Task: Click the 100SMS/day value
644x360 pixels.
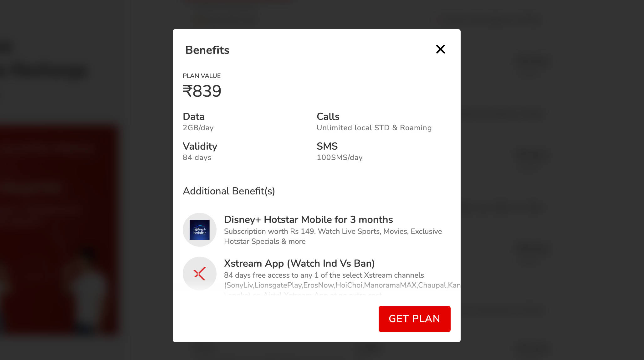Action: tap(340, 157)
